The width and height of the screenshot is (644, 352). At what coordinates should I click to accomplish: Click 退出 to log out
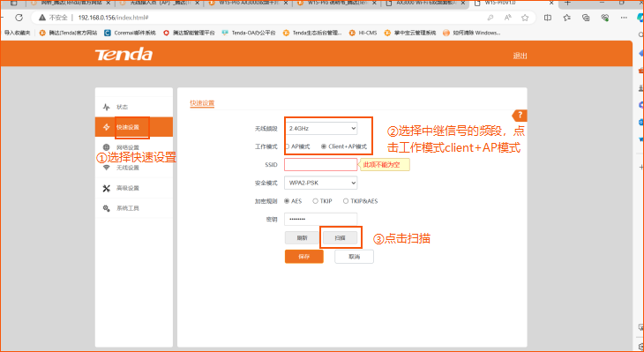click(x=520, y=56)
